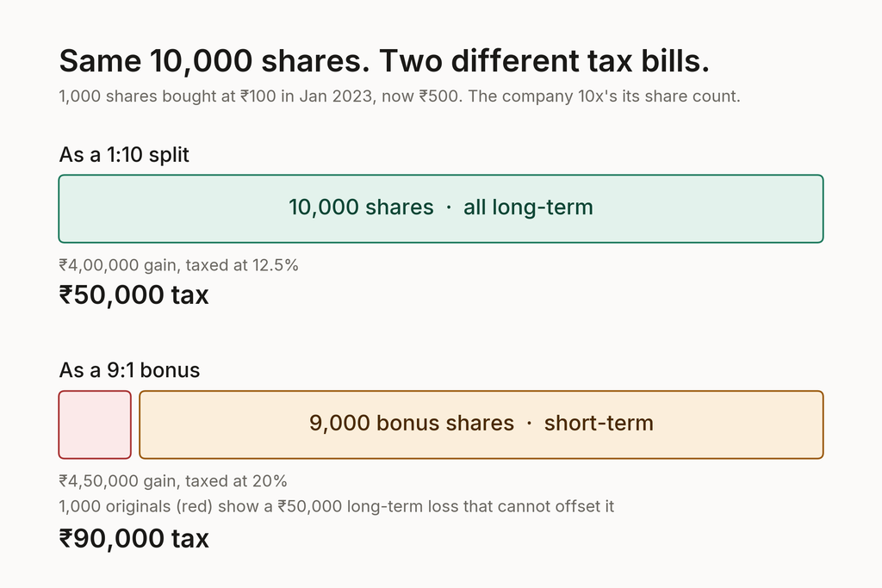Click the 'As a 1:10 split' heading
The image size is (882, 588).
[x=124, y=155]
